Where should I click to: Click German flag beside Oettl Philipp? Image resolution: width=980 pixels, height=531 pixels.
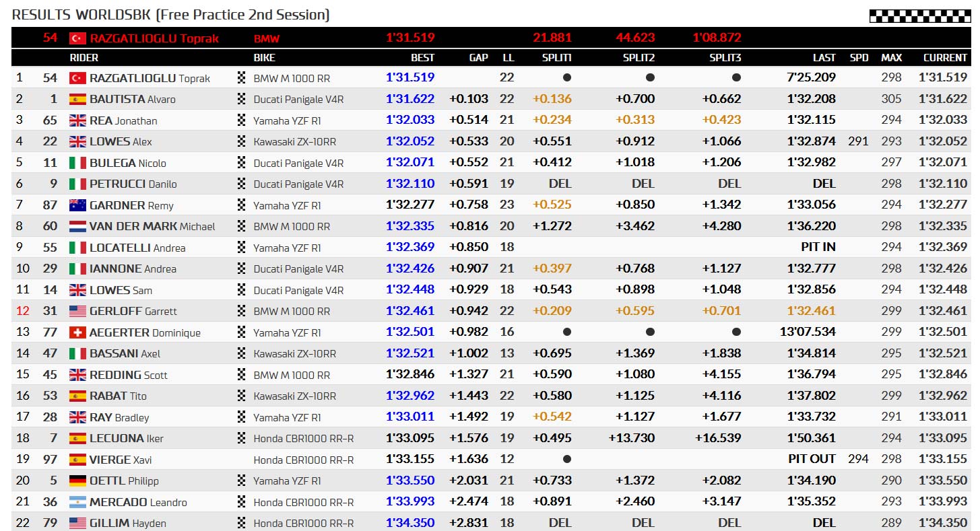77,481
